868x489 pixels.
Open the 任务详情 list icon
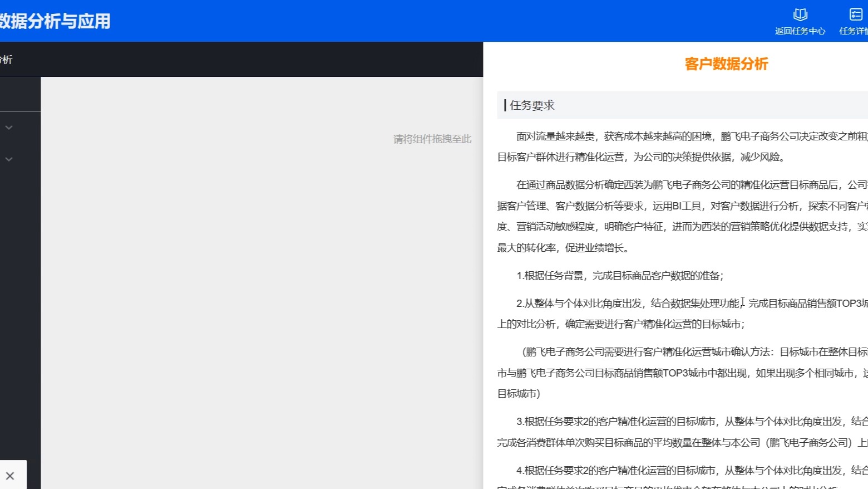click(x=856, y=14)
